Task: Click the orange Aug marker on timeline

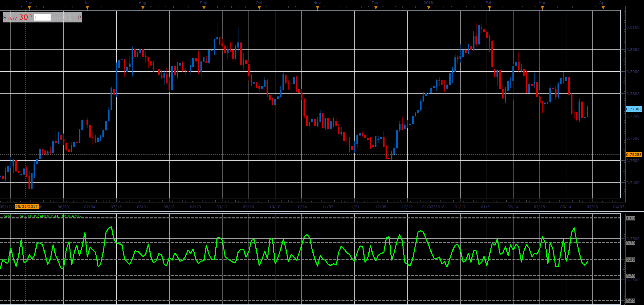Action: 143,7
